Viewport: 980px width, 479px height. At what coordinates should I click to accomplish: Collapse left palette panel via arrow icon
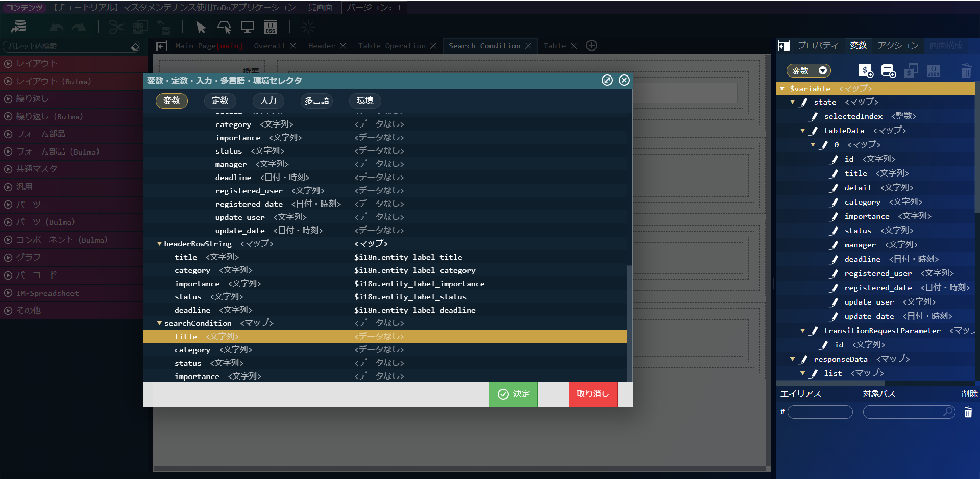(x=161, y=46)
